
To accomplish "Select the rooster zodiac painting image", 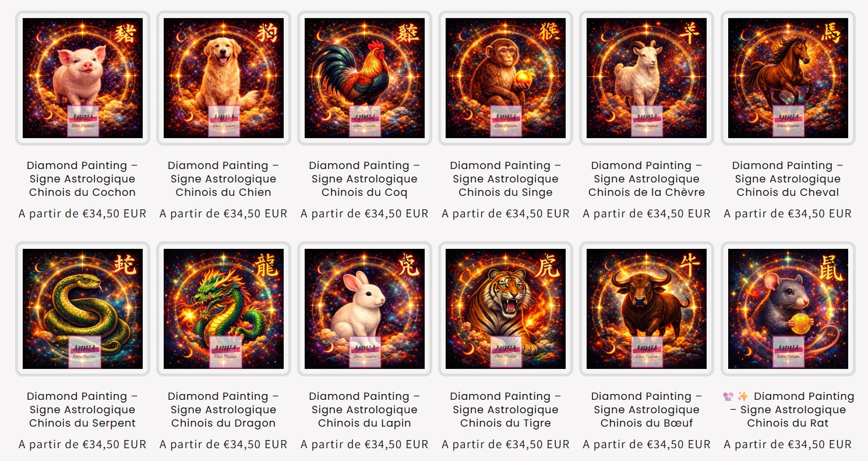I will coord(365,78).
